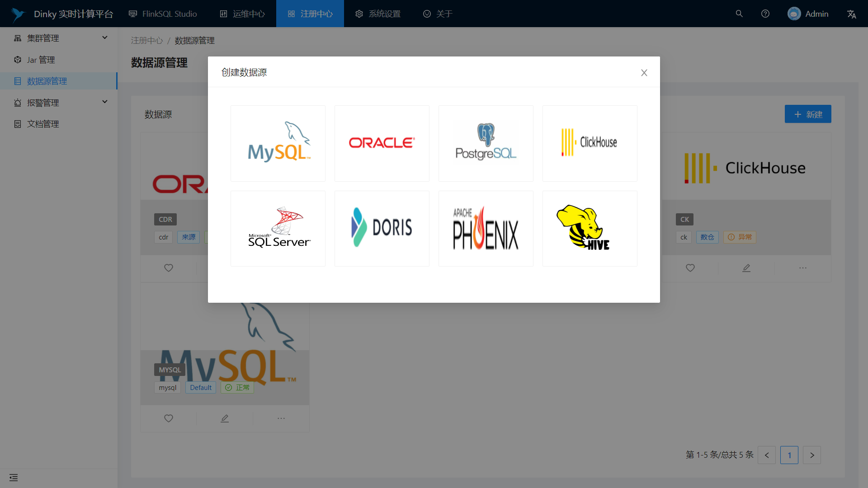Image resolution: width=868 pixels, height=488 pixels.
Task: Choose PostgreSQL in the create data source dialog
Action: point(486,143)
